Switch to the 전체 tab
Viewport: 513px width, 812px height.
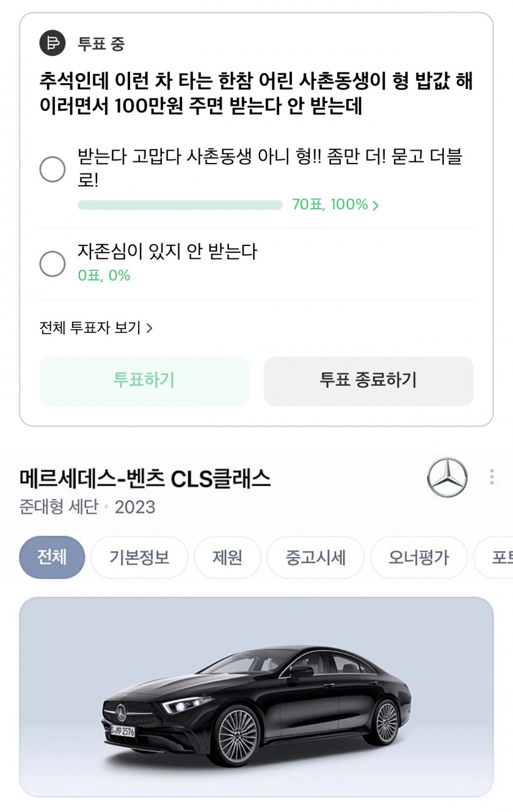point(52,557)
